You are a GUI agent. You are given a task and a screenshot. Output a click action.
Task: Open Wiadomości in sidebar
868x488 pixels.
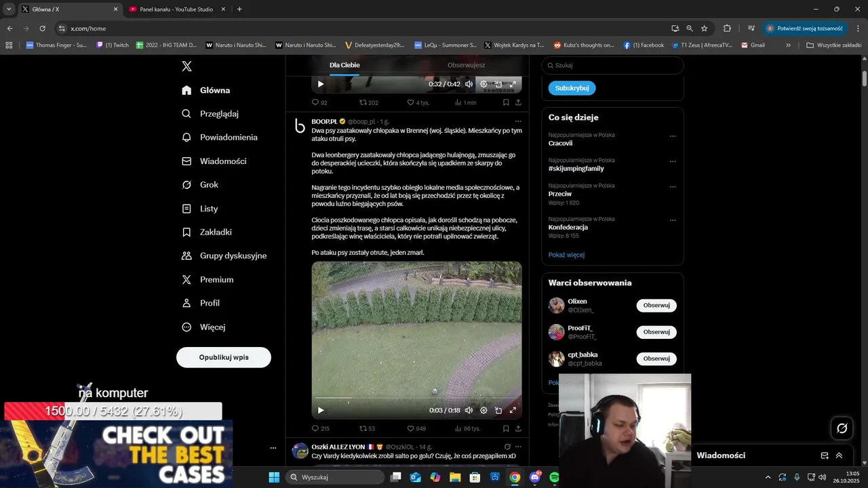pyautogui.click(x=214, y=161)
